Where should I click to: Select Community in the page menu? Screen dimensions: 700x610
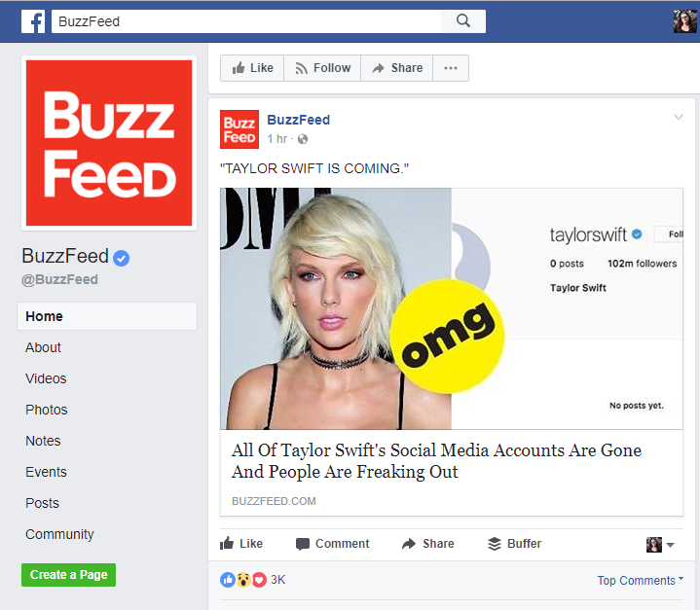[x=59, y=534]
